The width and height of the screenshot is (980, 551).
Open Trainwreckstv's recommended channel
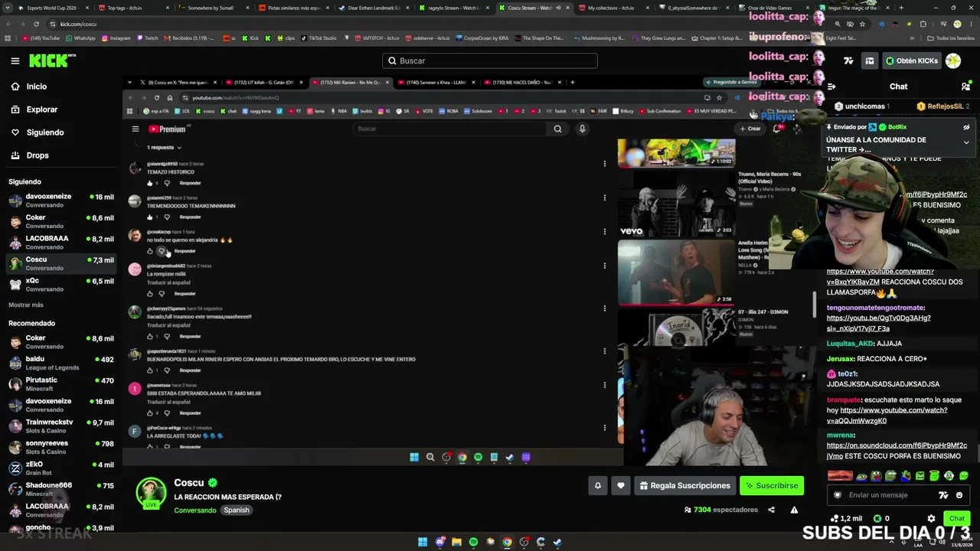(x=61, y=426)
